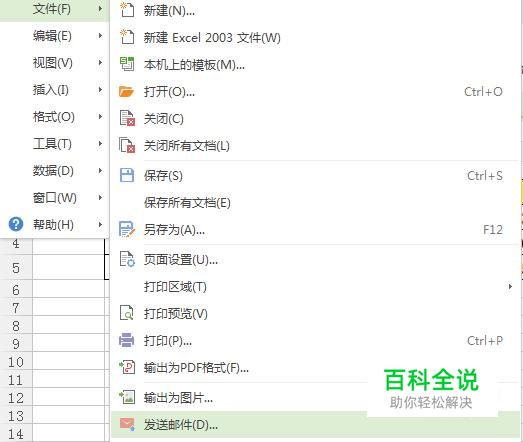Select 本机上的模板(M)... entry
This screenshot has width=523, height=442.
tap(315, 64)
